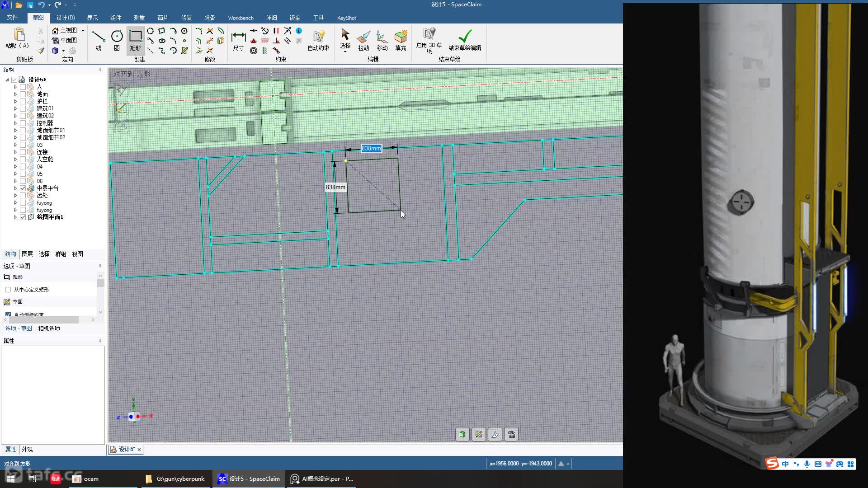Viewport: 868px width, 488px height.
Task: Toggle visibility checkbox for 地面
Action: click(x=23, y=94)
